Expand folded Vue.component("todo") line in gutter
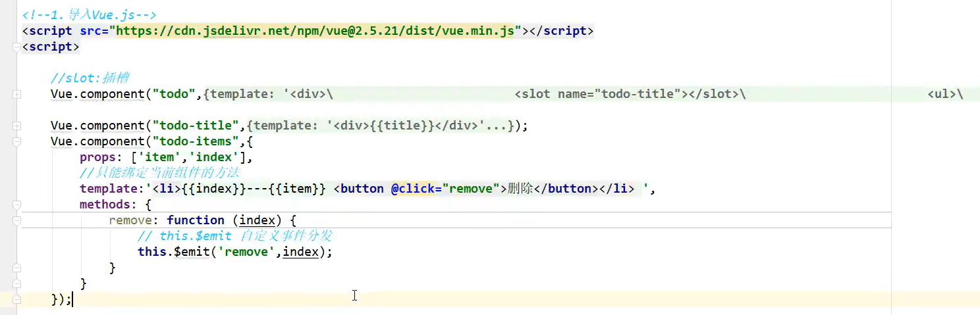The height and width of the screenshot is (315, 980). click(16, 95)
